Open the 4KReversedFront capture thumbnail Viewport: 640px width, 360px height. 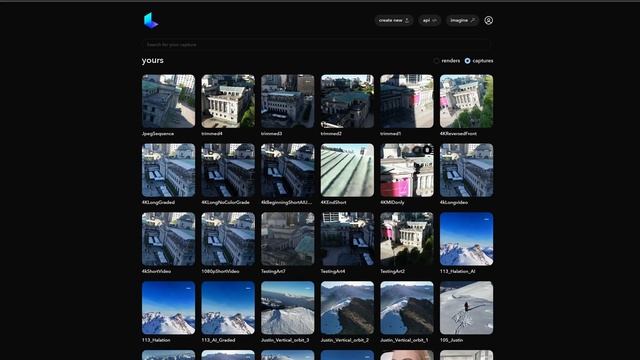(467, 101)
